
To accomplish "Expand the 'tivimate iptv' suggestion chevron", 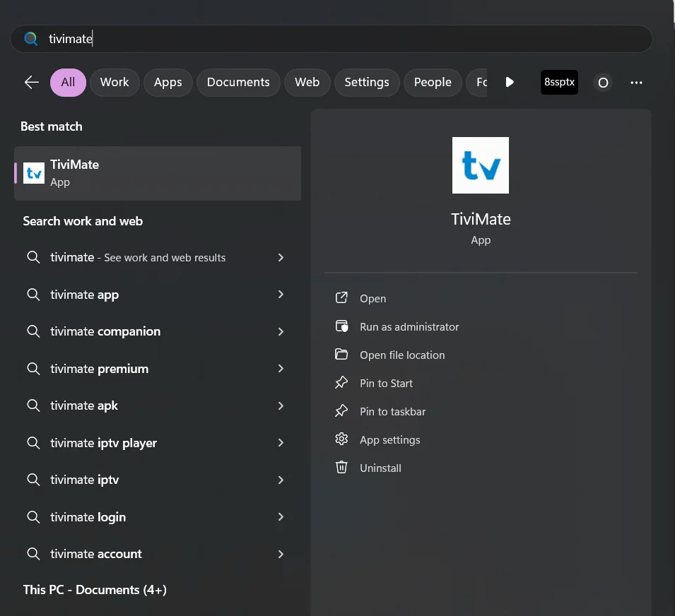I will (281, 480).
